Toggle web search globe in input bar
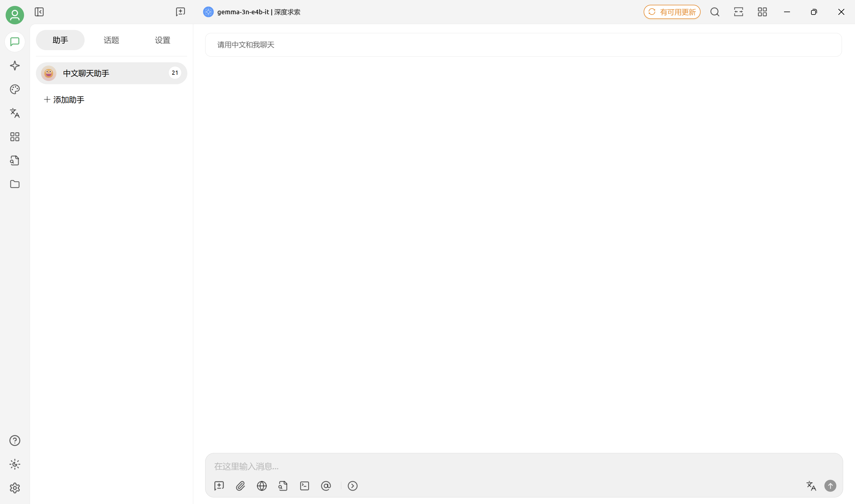The width and height of the screenshot is (855, 504). [x=262, y=486]
